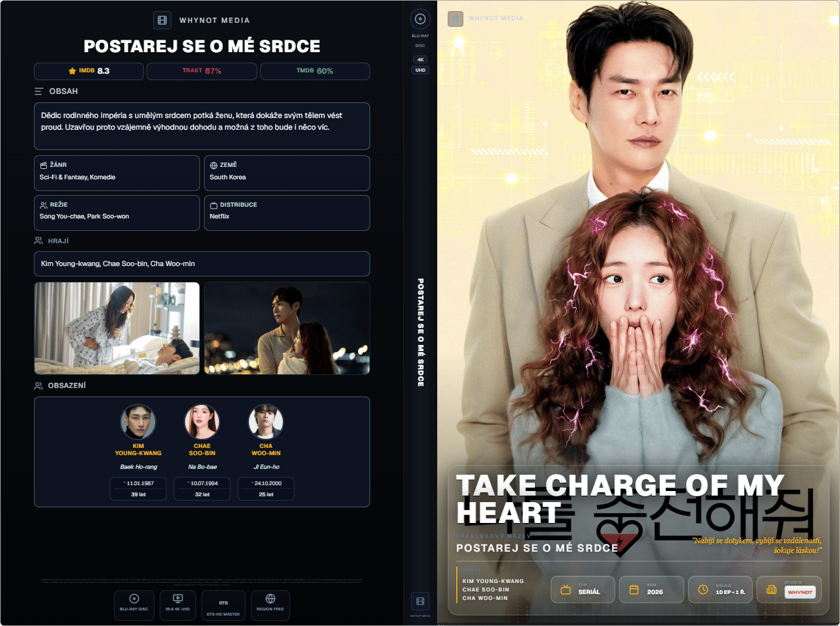
Task: Click the TRAKT 87% rating badge
Action: (202, 71)
